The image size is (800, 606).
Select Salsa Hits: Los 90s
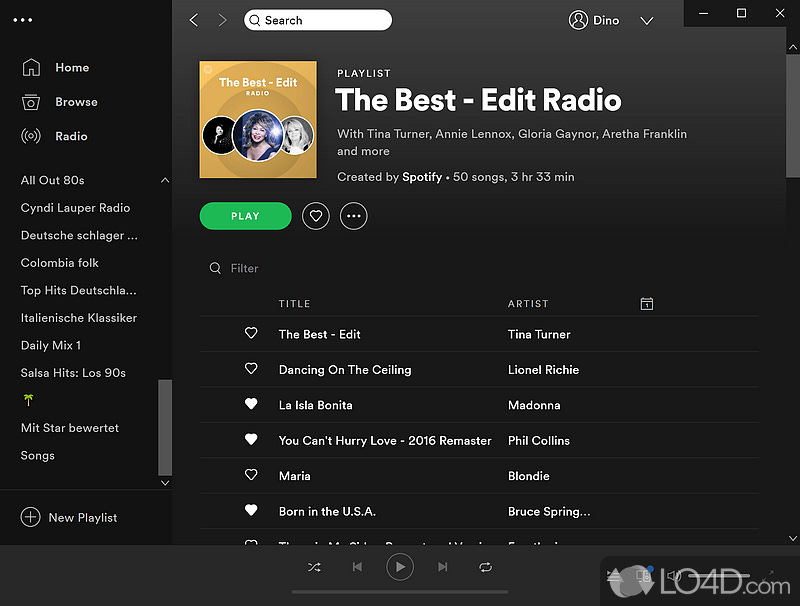tap(73, 373)
